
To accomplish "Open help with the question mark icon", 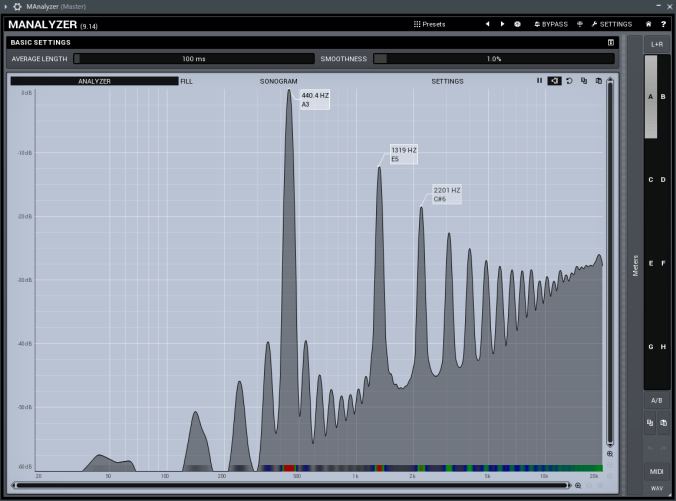I will tap(663, 23).
